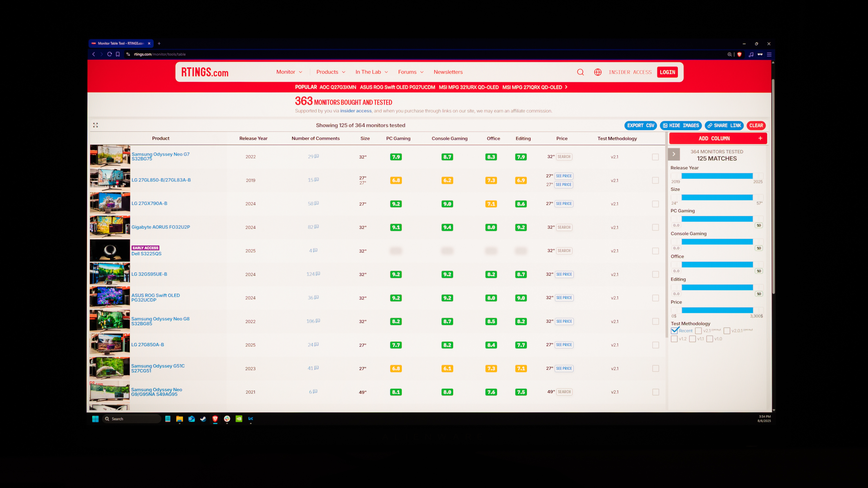The image size is (868, 488).
Task: Collapse filter sidebar with arrow button
Action: coord(674,154)
